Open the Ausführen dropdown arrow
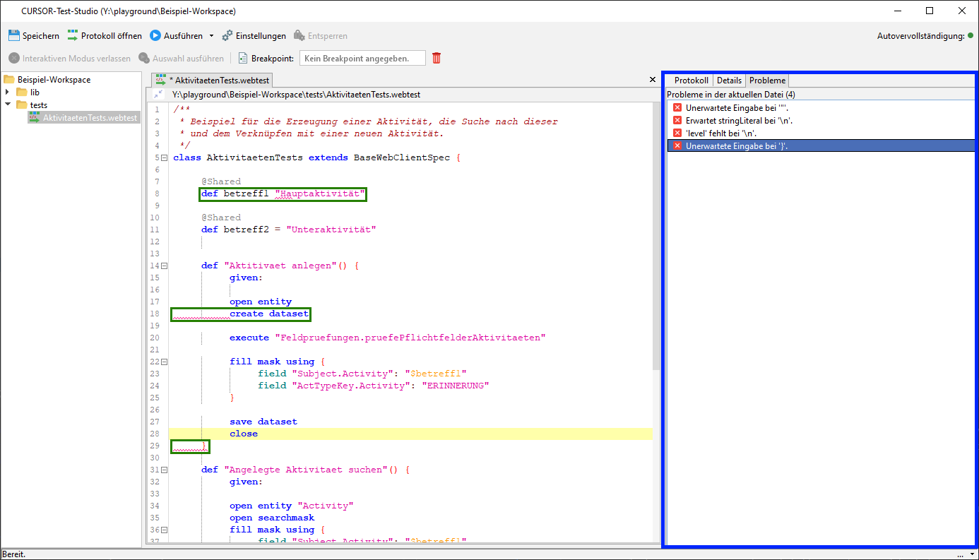 211,36
